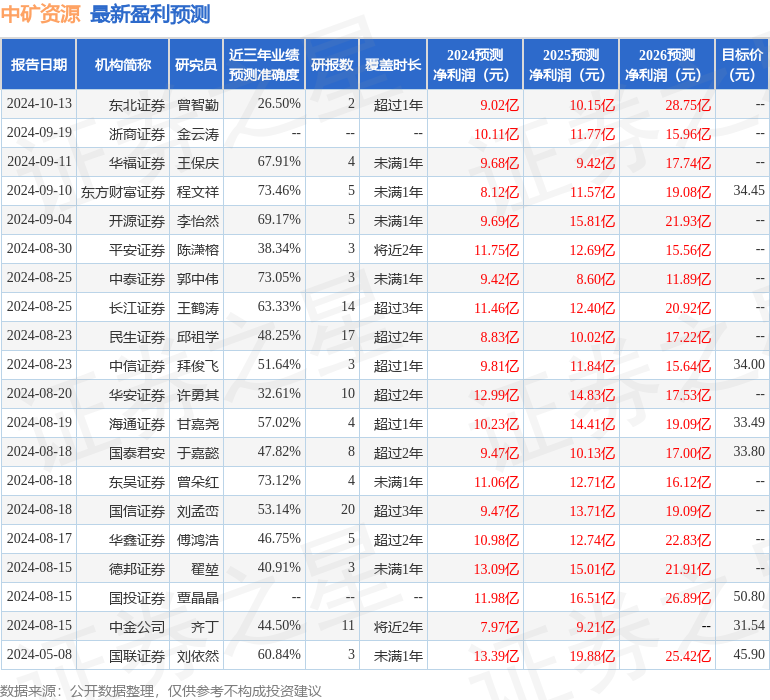Image resolution: width=770 pixels, height=700 pixels.
Task: Click the date 2024-09-19
Action: click(39, 132)
